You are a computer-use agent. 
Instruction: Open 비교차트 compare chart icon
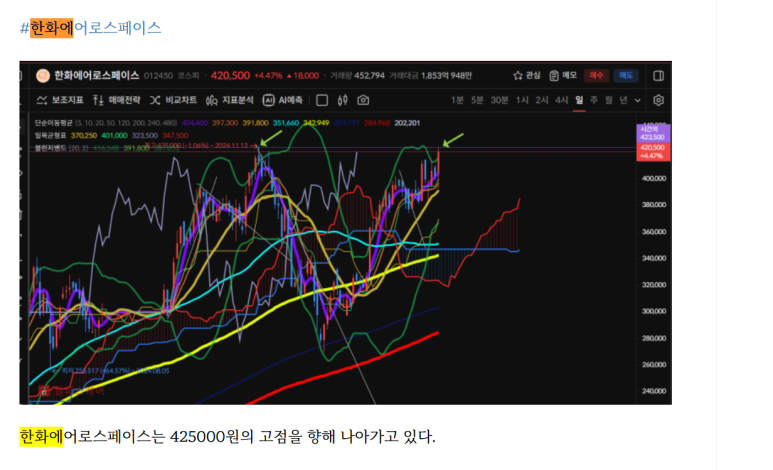(x=155, y=100)
